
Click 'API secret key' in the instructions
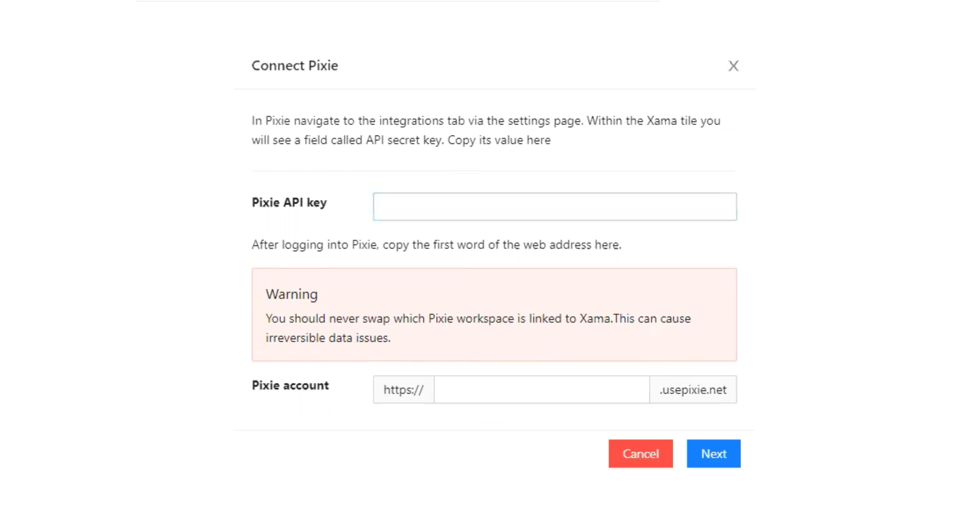(404, 140)
